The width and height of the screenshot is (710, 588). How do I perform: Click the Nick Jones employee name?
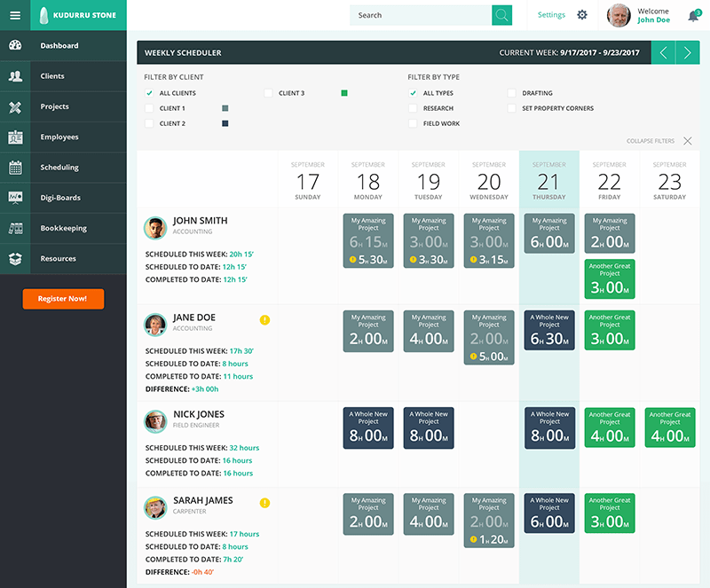tap(198, 414)
